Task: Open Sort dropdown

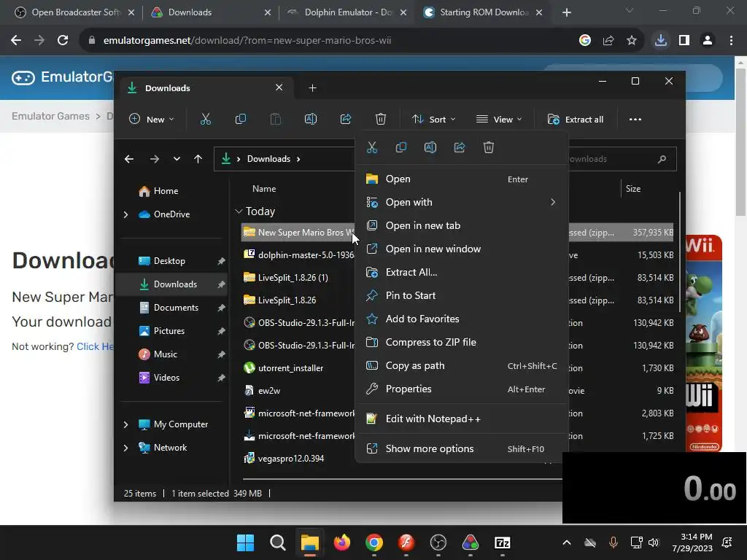Action: pyautogui.click(x=433, y=120)
